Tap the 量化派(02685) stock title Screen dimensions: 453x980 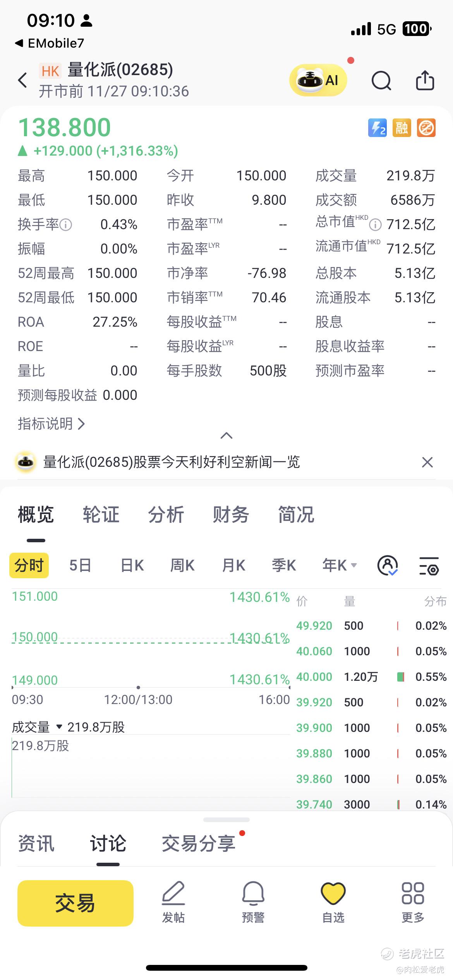click(120, 70)
